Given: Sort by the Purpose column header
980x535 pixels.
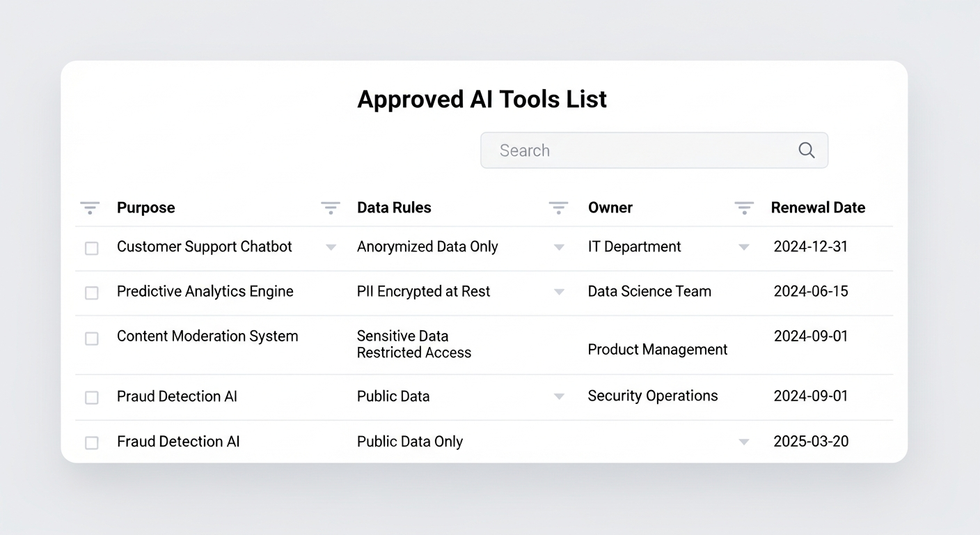Looking at the screenshot, I should (x=145, y=207).
